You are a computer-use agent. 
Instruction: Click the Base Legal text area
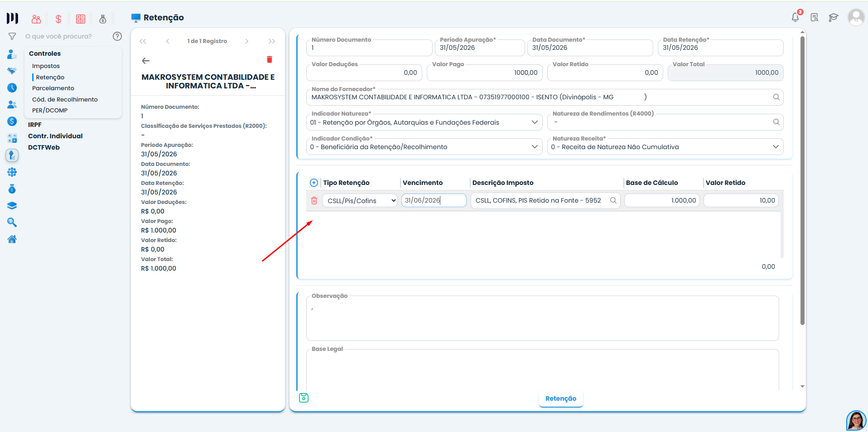click(543, 370)
